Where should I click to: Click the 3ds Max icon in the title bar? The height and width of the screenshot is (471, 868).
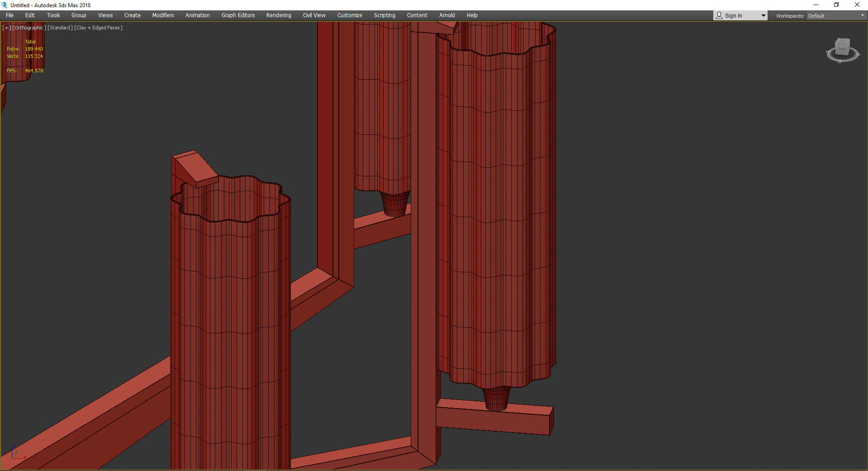pyautogui.click(x=5, y=5)
